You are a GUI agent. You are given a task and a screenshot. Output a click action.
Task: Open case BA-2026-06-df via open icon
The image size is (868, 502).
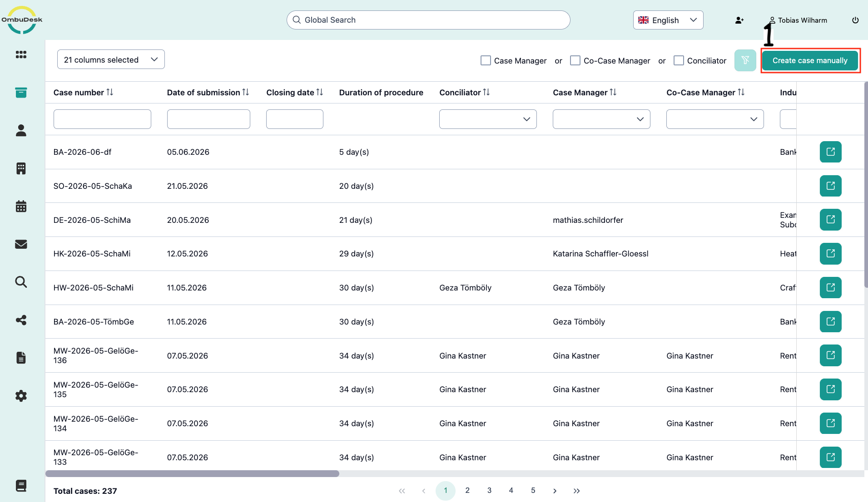(830, 152)
